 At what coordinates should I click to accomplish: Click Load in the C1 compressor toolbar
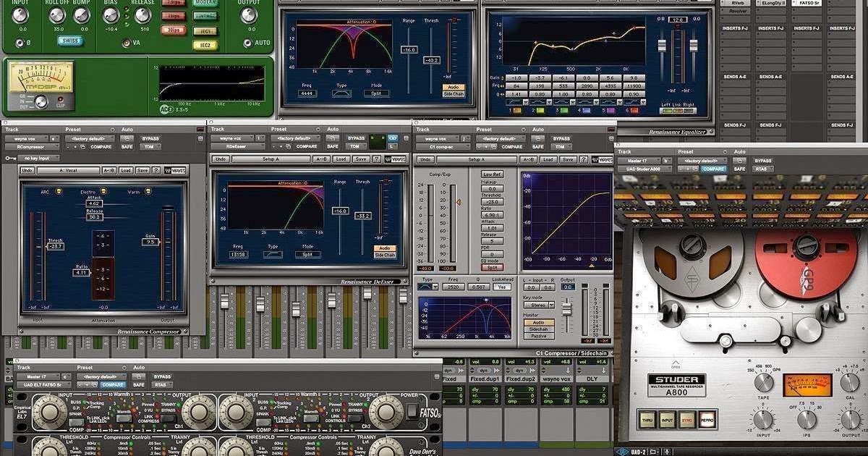click(548, 159)
